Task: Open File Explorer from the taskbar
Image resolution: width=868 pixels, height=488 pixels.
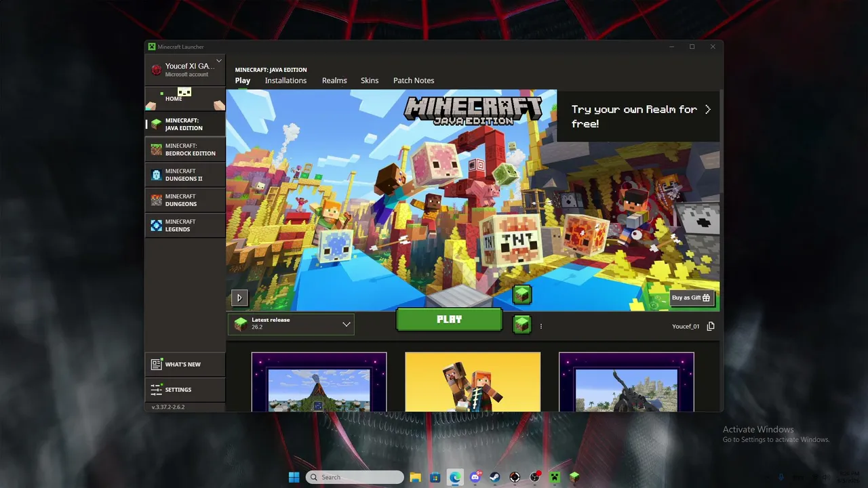Action: pyautogui.click(x=415, y=477)
